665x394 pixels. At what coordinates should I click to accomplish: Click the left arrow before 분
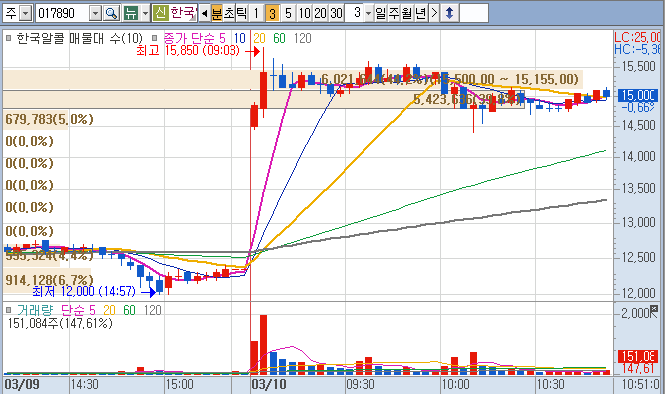204,13
